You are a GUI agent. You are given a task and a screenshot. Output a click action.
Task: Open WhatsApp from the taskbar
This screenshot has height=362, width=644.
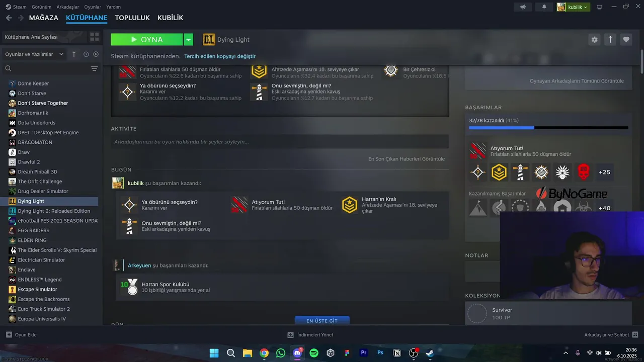tap(281, 353)
